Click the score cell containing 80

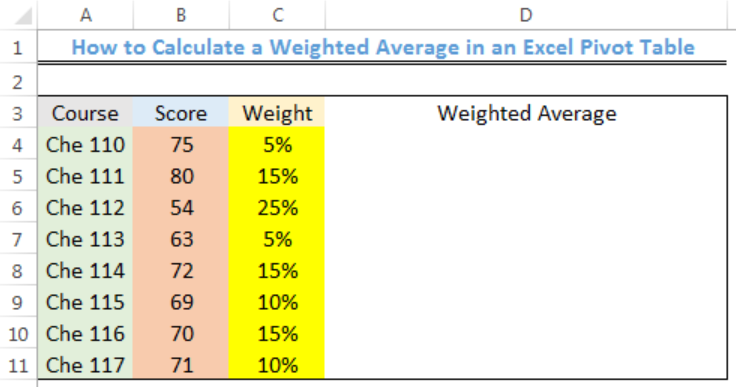click(181, 176)
